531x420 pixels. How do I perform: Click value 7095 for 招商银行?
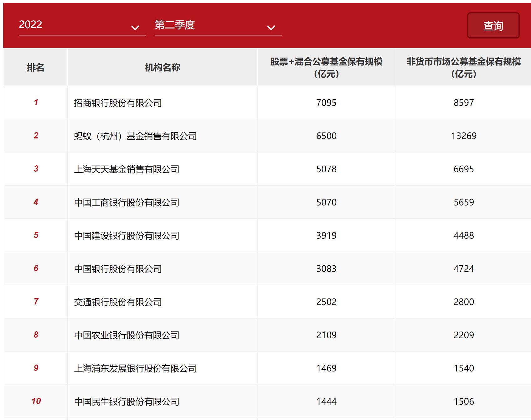pyautogui.click(x=326, y=103)
